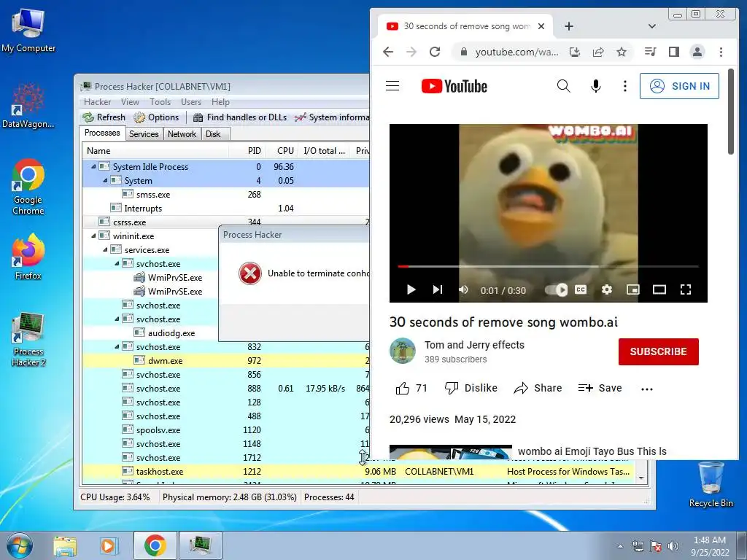The height and width of the screenshot is (560, 747).
Task: Open Google Chrome desktop shortcut
Action: click(x=28, y=187)
